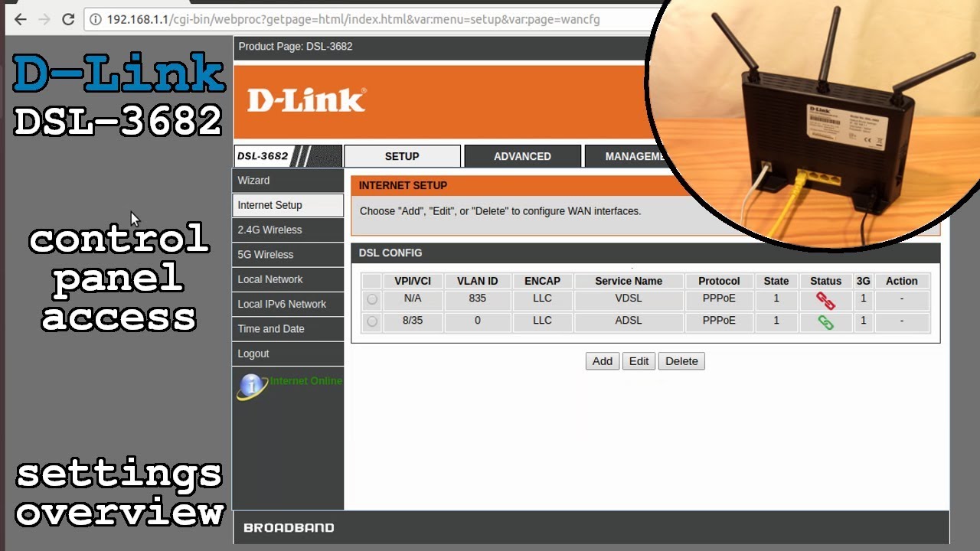Click the Internet Online globe info icon

252,386
